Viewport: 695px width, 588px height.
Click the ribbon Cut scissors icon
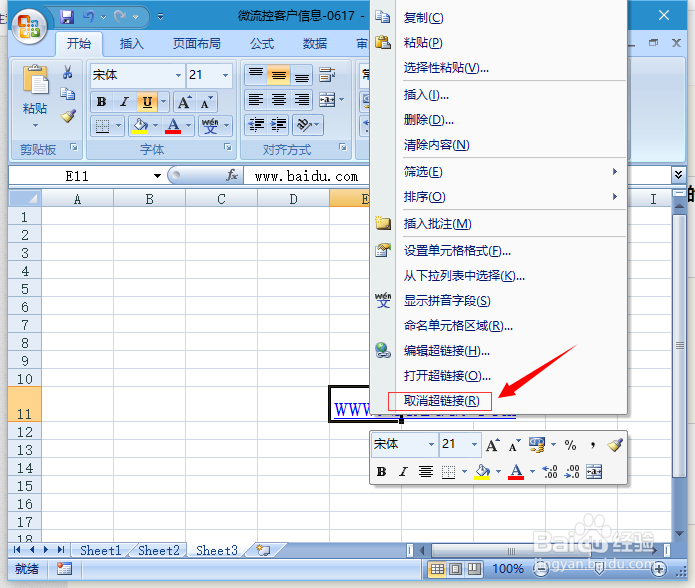tap(67, 72)
